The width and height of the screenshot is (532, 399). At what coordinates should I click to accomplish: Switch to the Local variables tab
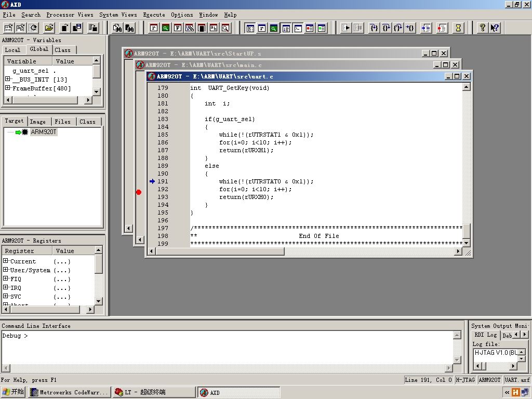click(x=12, y=50)
